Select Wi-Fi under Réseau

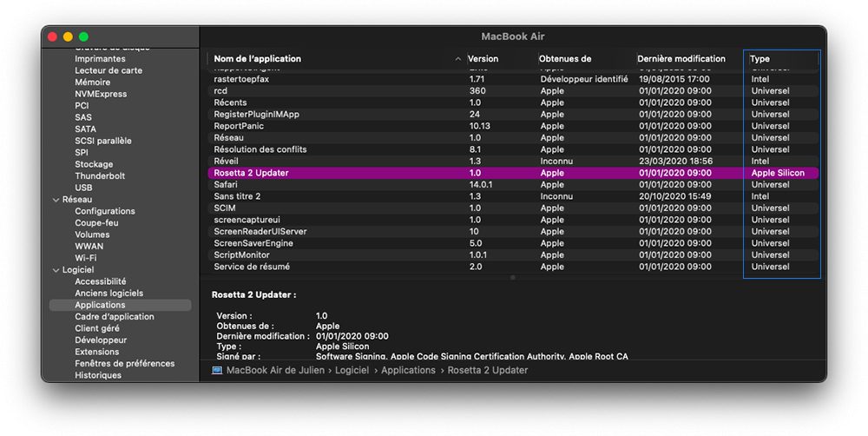85,258
